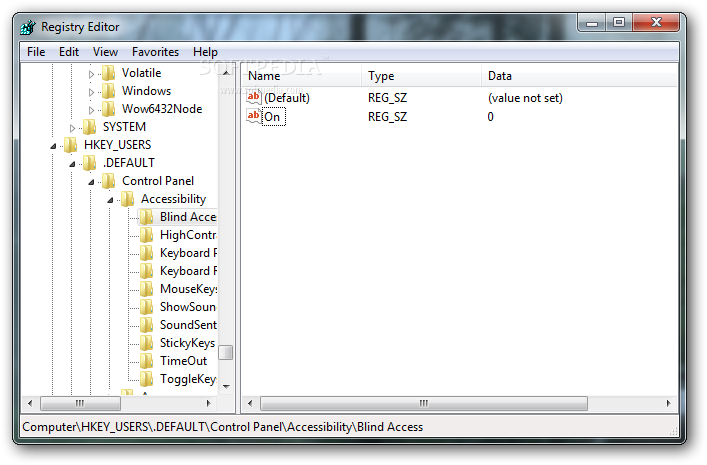Image resolution: width=707 pixels, height=465 pixels.
Task: Collapse the Control Panel key
Action: 91,182
